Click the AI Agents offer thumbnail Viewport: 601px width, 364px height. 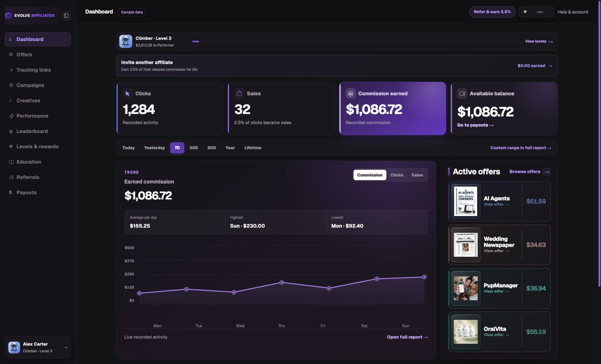tap(466, 201)
